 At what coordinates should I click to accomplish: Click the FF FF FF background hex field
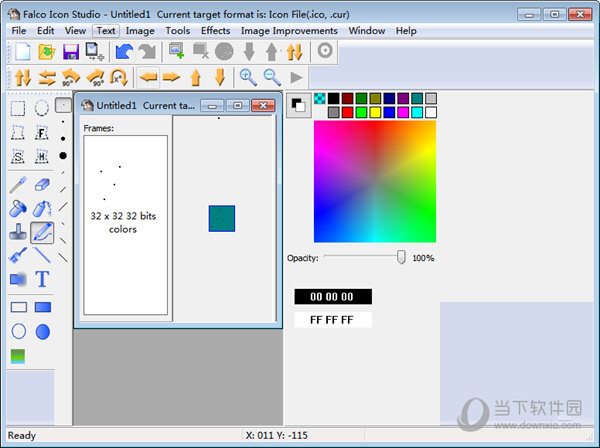point(333,320)
